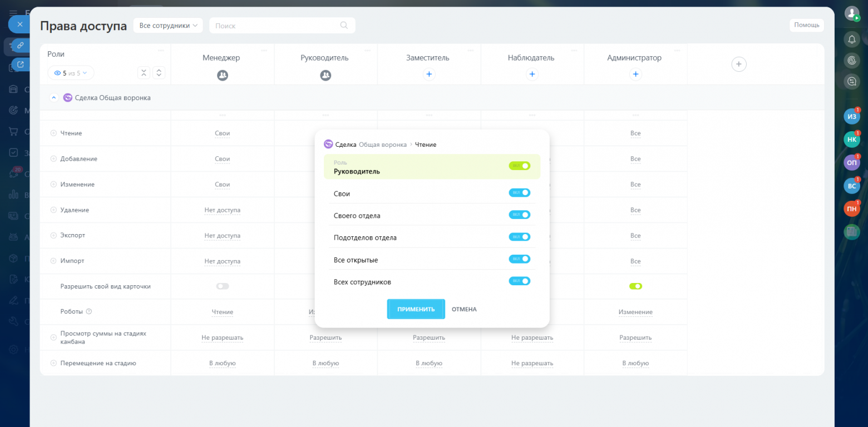Change Менеджер's Чтение value Свои
The image size is (868, 427).
point(223,133)
